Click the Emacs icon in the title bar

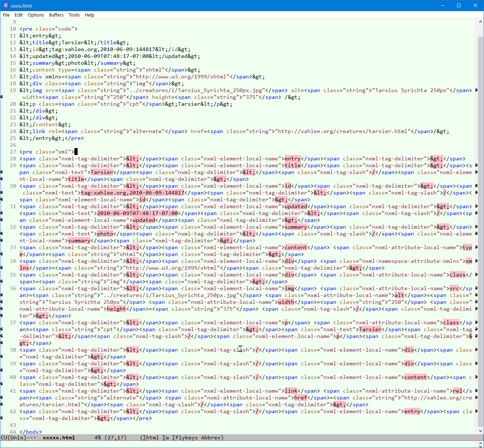6,5
